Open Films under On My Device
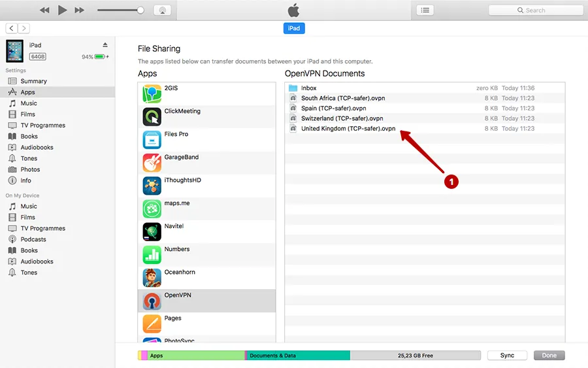This screenshot has height=368, width=588. (57, 217)
